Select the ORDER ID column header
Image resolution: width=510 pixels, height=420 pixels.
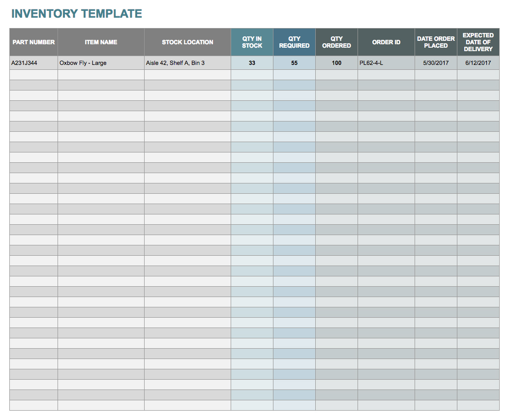(x=386, y=42)
